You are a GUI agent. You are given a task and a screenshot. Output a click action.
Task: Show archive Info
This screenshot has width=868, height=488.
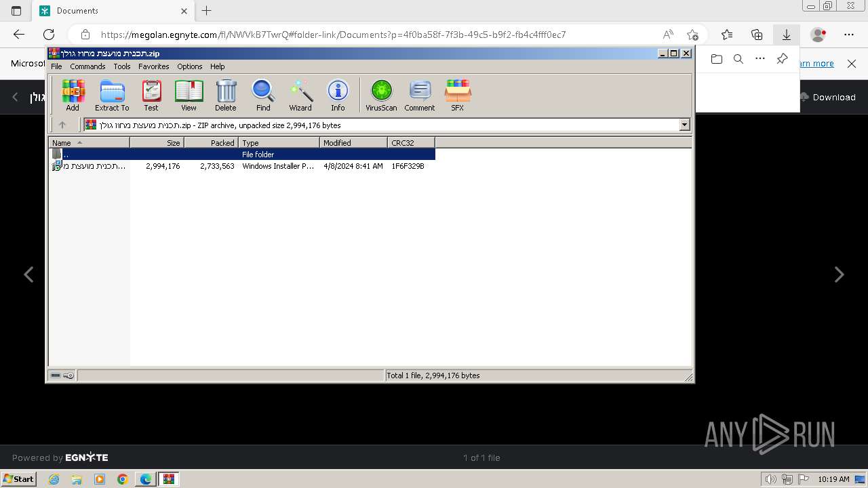338,95
